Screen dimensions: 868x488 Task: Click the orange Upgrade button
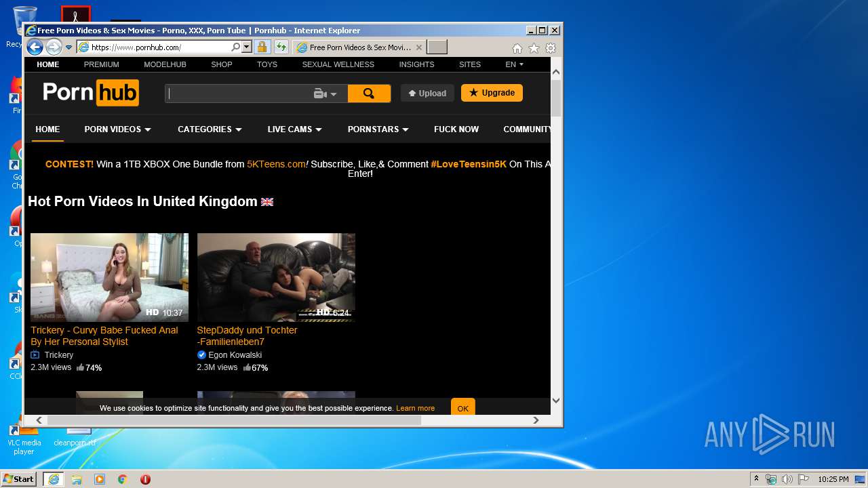pos(492,93)
